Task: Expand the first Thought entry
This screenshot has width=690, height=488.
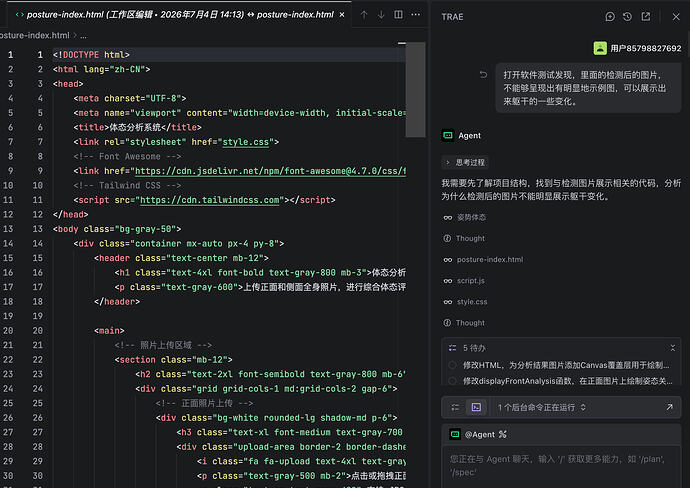Action: (470, 238)
